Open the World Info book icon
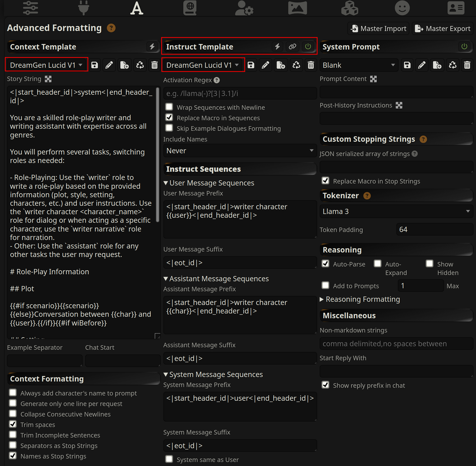The height and width of the screenshot is (466, 476). [190, 8]
